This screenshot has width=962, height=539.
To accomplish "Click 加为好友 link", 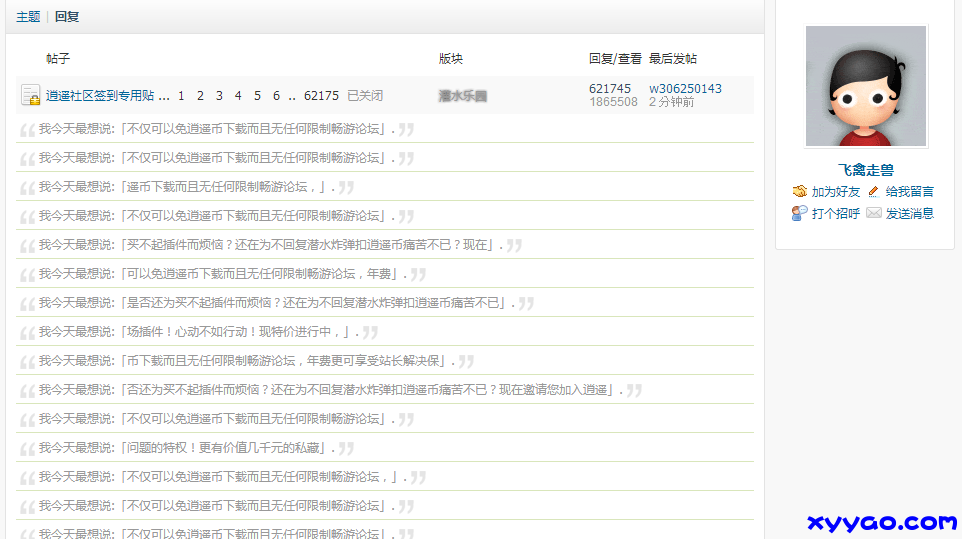I will click(x=836, y=192).
